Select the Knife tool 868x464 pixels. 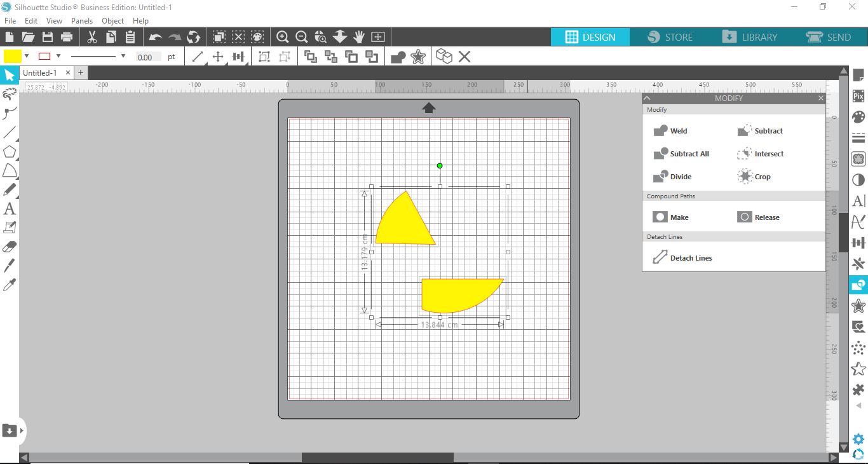coord(10,265)
